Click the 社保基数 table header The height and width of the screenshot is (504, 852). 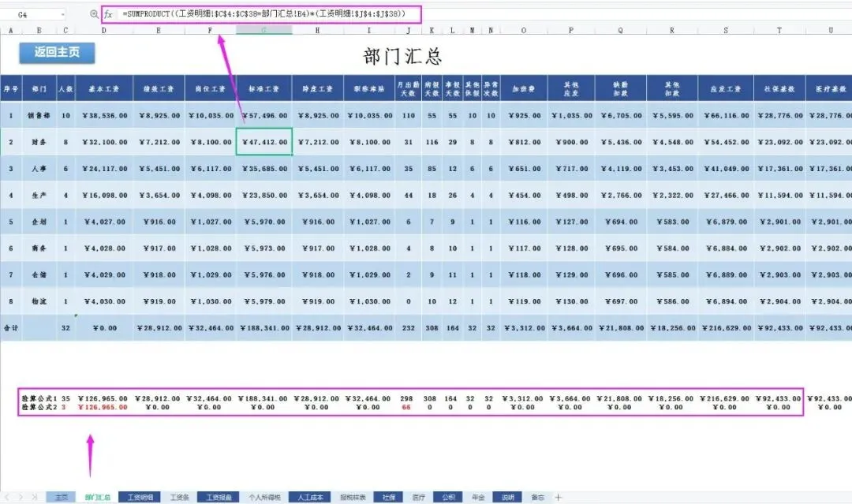779,88
